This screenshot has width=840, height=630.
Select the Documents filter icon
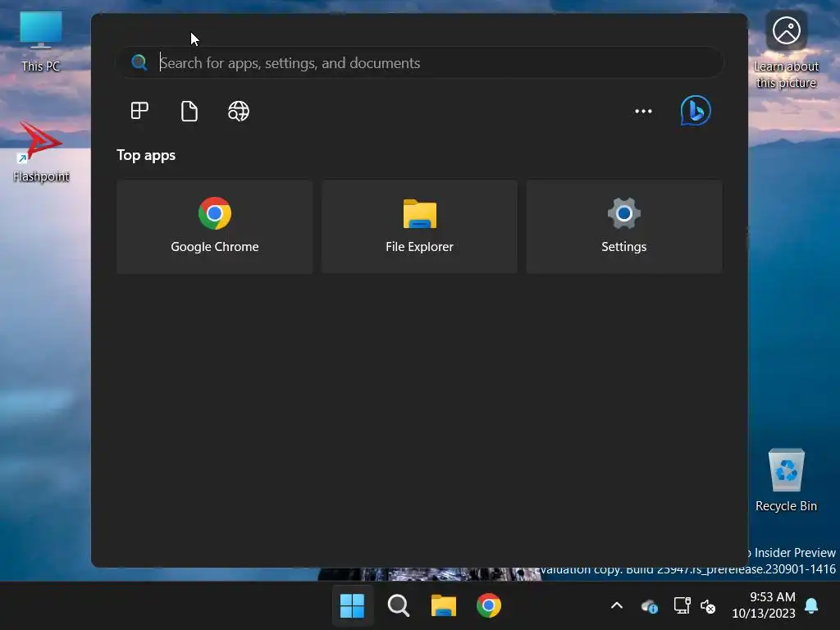click(x=189, y=111)
